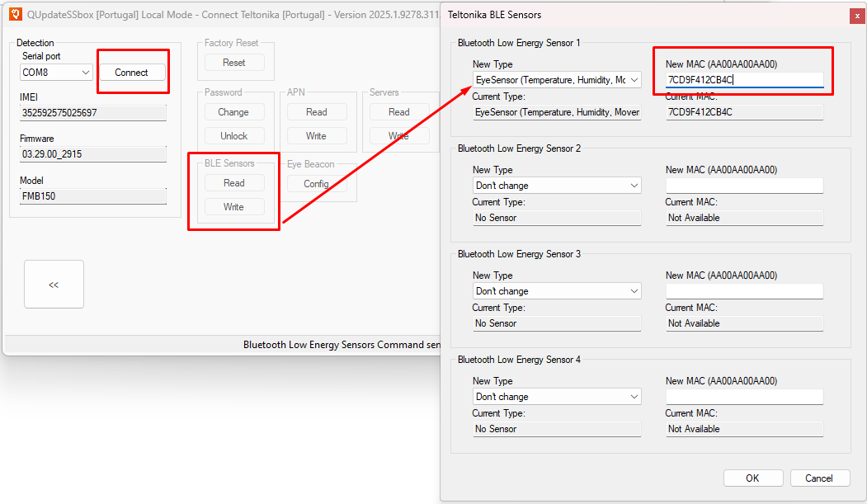Click the QUpdateSSbox app icon in title bar

[x=16, y=14]
